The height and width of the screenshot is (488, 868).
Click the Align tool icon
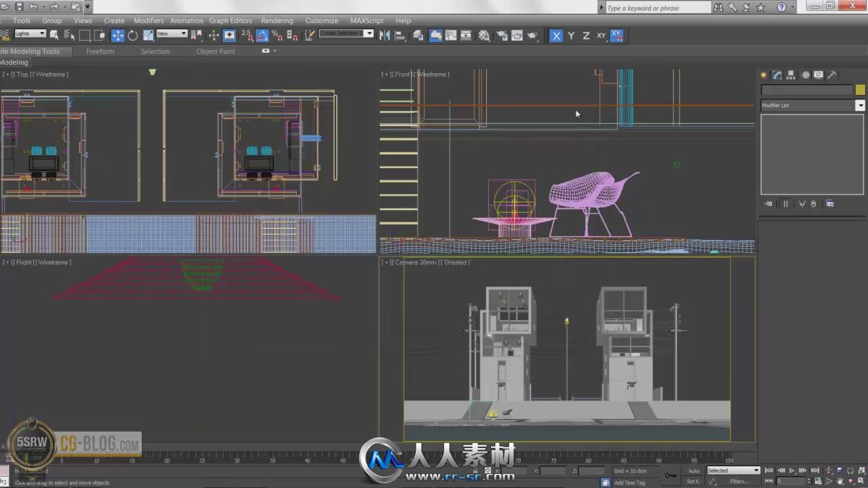(x=400, y=35)
